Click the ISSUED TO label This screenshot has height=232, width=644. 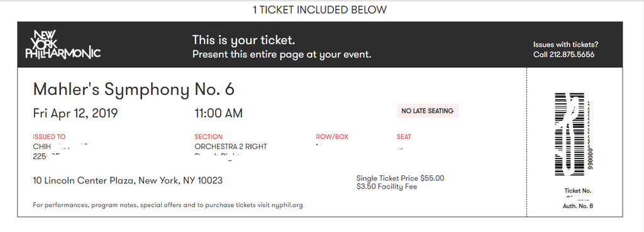[49, 136]
